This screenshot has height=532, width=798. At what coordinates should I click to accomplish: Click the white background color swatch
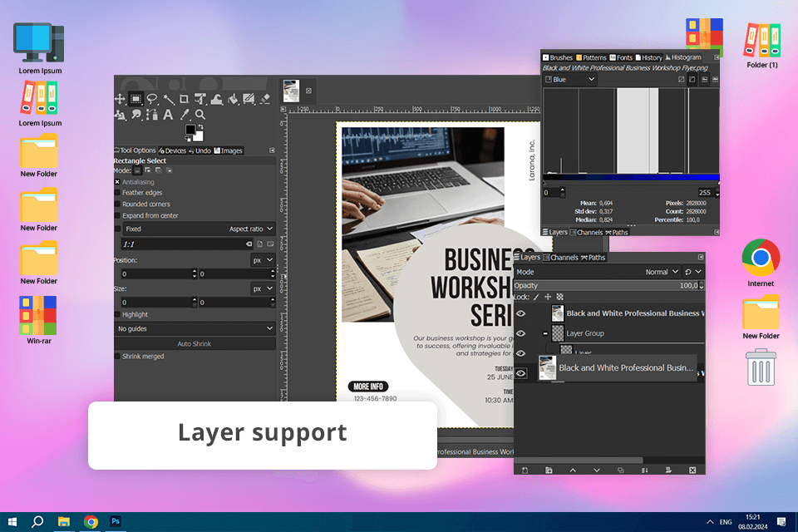tap(199, 136)
